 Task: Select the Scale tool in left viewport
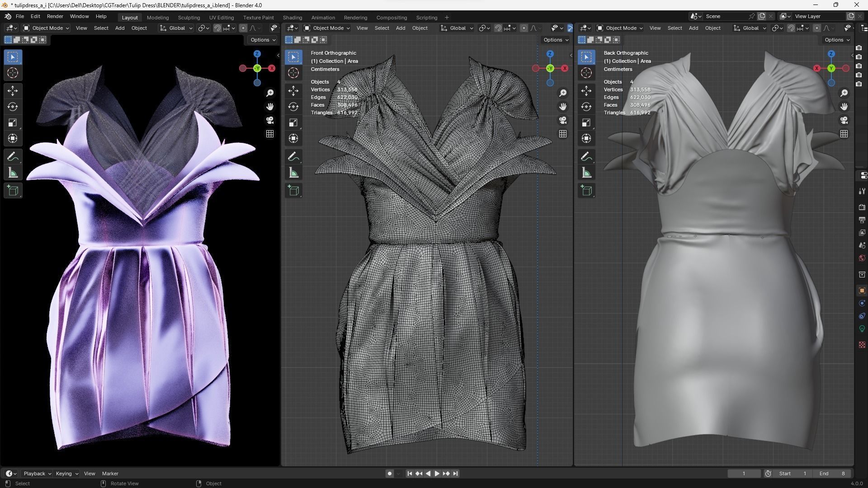pos(13,122)
